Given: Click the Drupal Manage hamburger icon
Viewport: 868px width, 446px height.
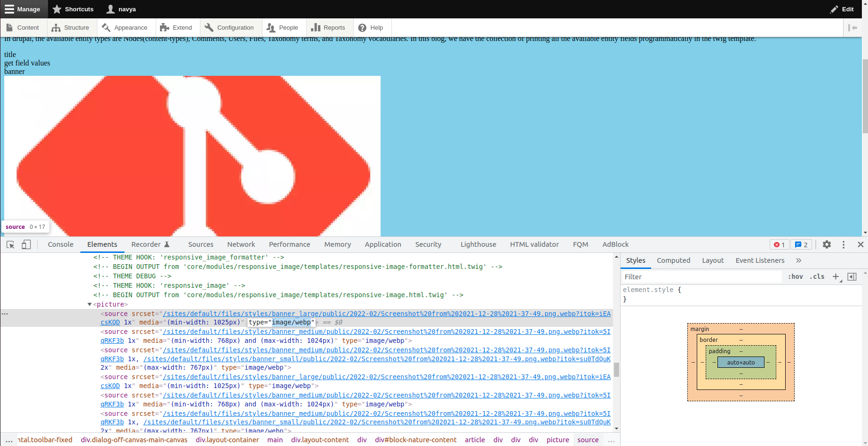Looking at the screenshot, I should [x=9, y=8].
